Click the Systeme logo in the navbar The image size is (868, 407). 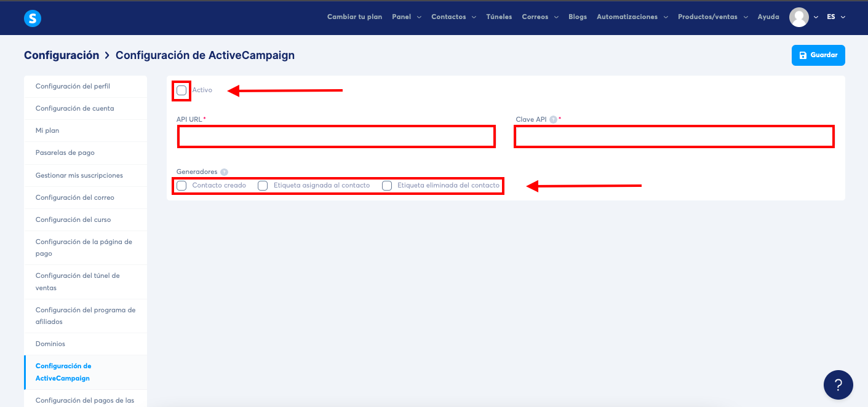pos(32,18)
